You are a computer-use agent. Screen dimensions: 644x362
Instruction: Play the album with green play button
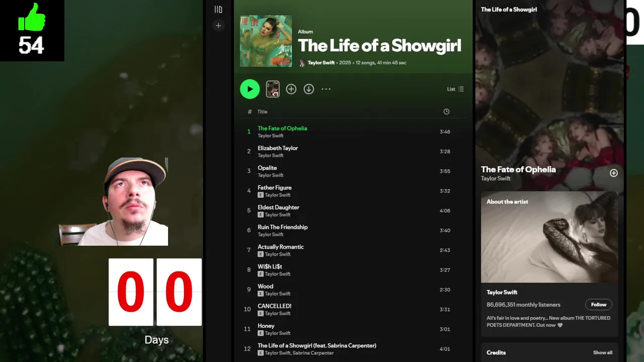pos(250,89)
